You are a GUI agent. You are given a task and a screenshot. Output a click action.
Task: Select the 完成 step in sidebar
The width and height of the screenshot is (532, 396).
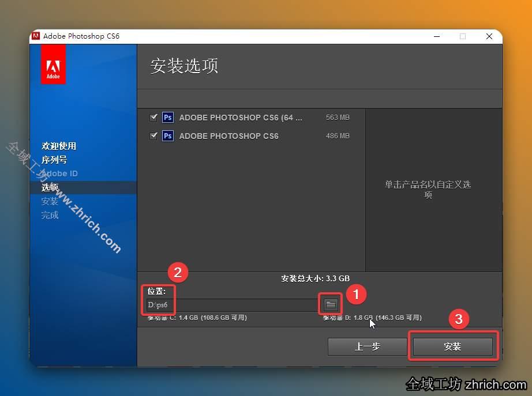click(50, 215)
